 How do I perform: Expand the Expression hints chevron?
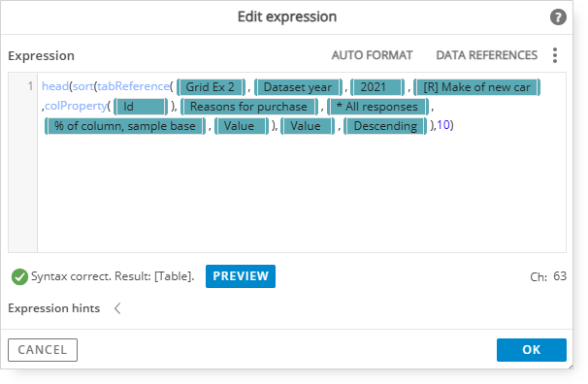coord(117,308)
